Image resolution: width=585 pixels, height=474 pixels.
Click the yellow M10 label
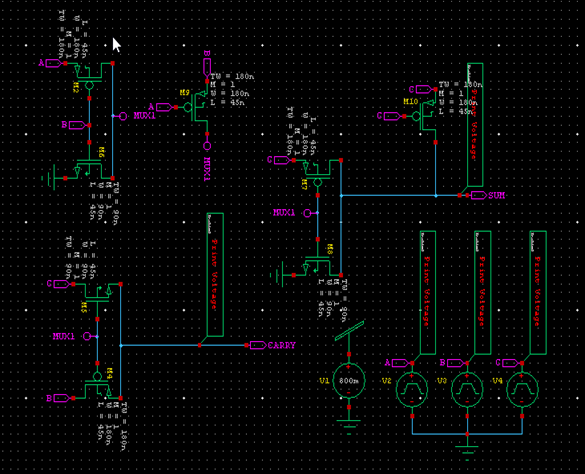(411, 101)
